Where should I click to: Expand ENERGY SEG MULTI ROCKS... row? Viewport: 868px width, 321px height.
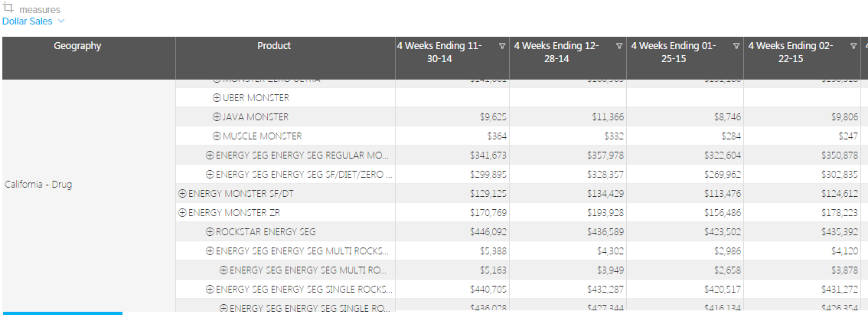(210, 251)
